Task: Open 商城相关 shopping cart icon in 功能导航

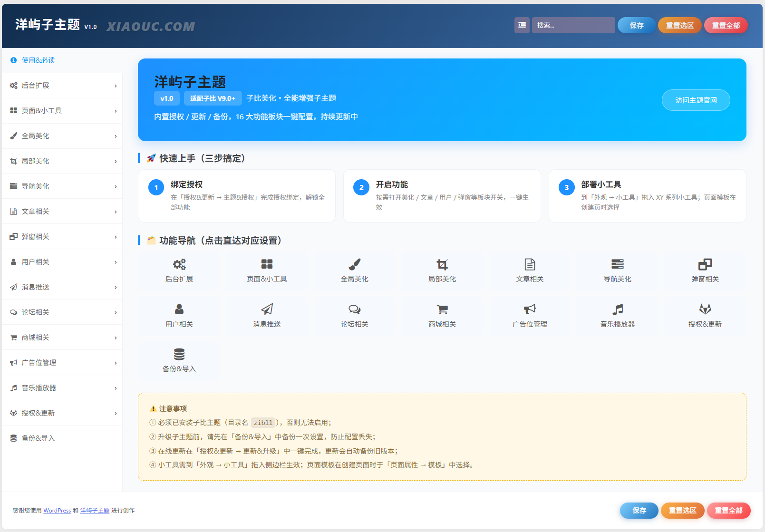Action: (442, 309)
